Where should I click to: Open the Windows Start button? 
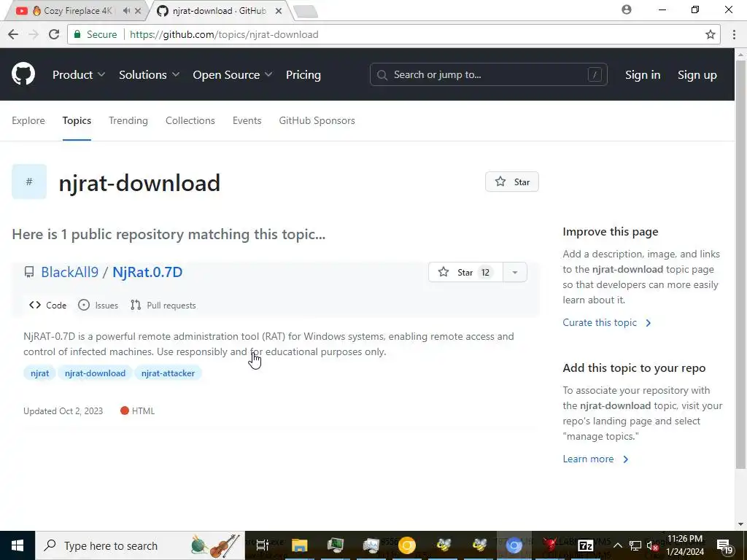click(x=18, y=545)
